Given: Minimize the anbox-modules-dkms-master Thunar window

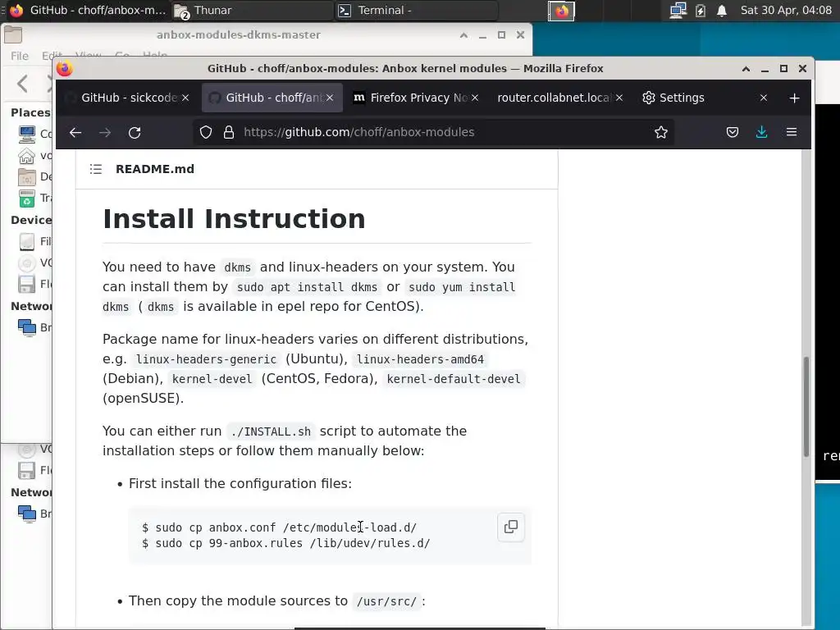Looking at the screenshot, I should [482, 35].
